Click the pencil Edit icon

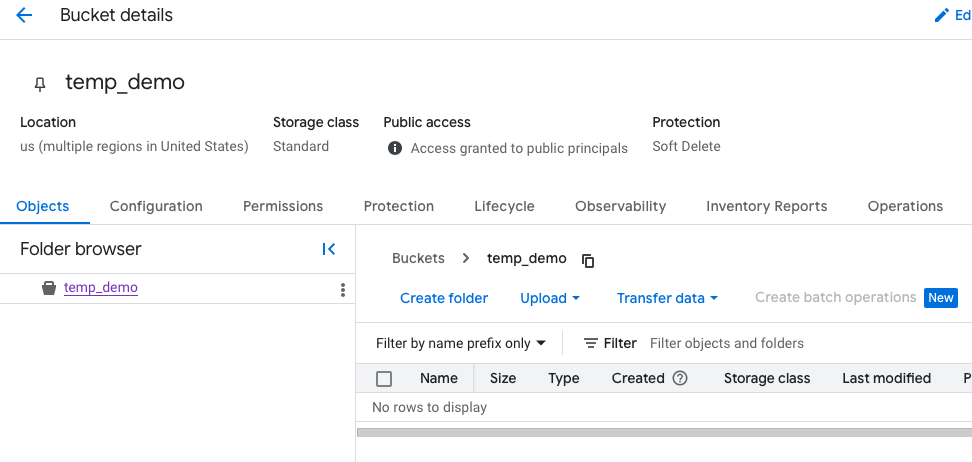[x=942, y=15]
